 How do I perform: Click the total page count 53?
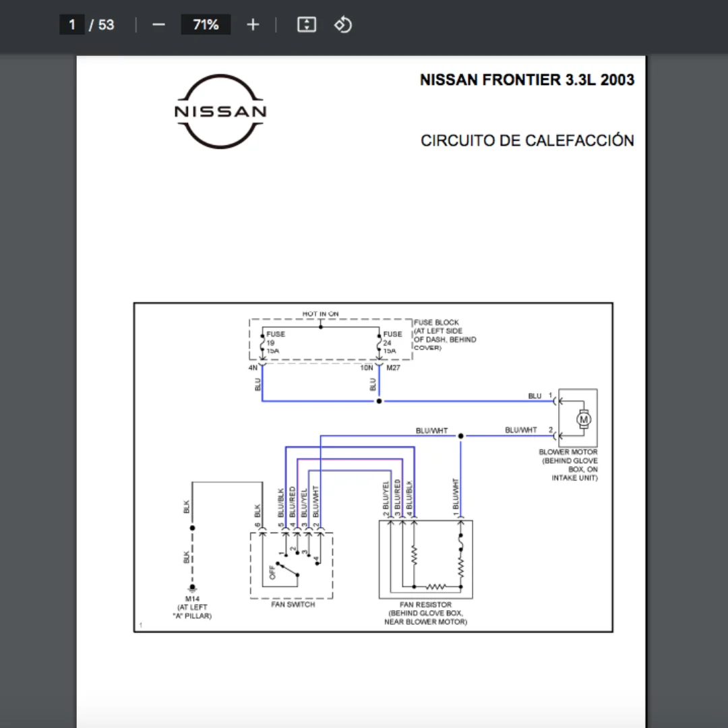pos(107,25)
